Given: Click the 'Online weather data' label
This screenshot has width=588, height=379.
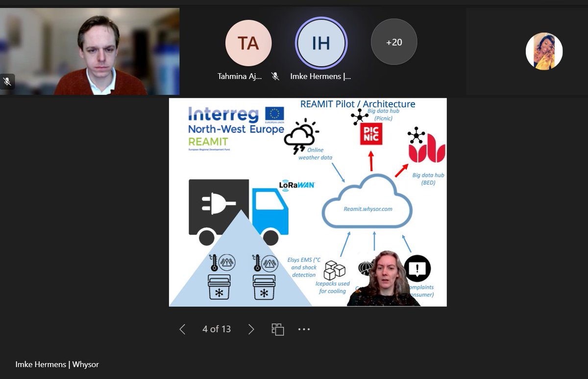Looking at the screenshot, I should point(315,154).
